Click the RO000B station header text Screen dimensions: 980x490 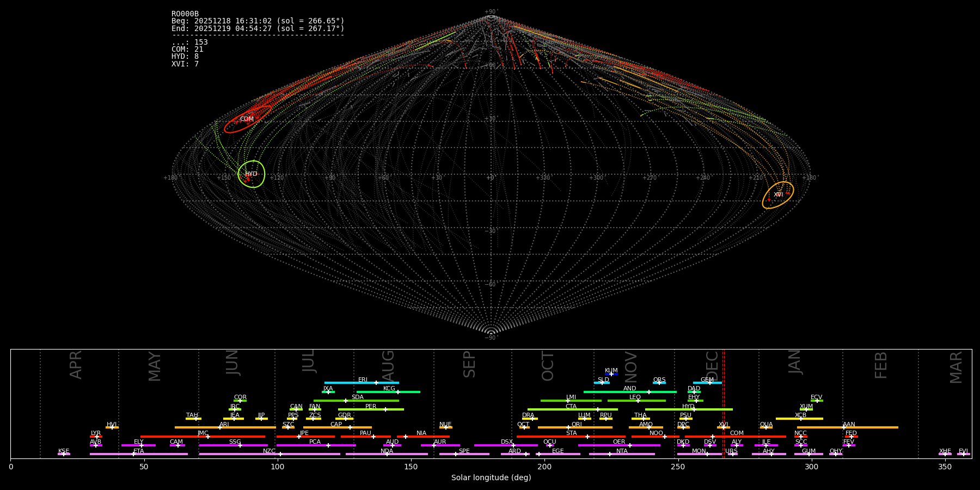(185, 14)
